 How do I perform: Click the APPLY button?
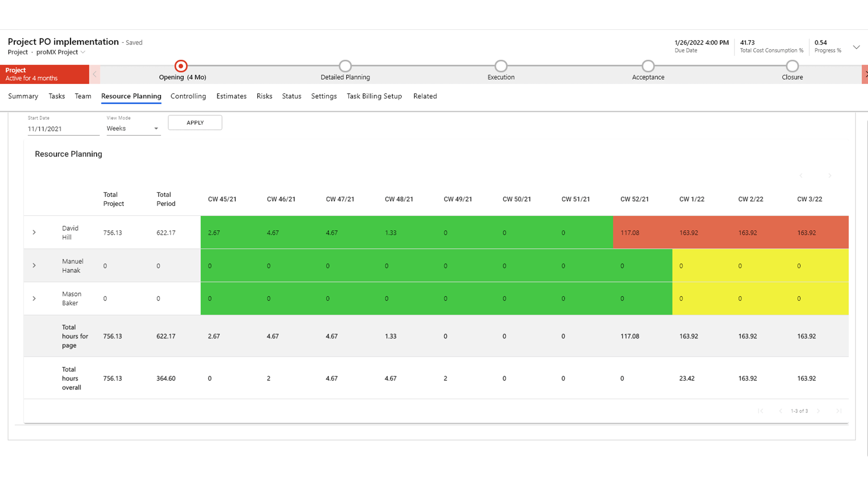coord(195,122)
